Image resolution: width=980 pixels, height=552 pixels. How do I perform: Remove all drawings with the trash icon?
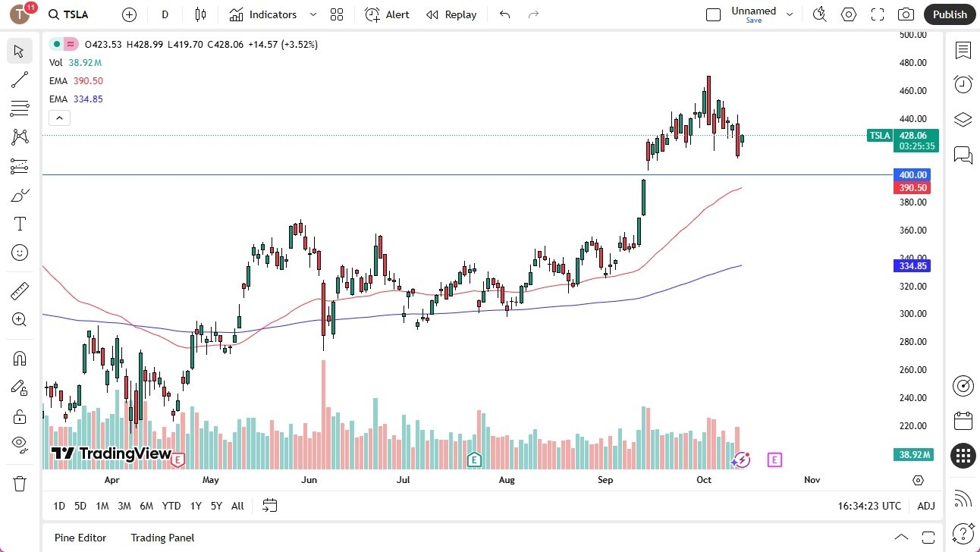pos(19,481)
